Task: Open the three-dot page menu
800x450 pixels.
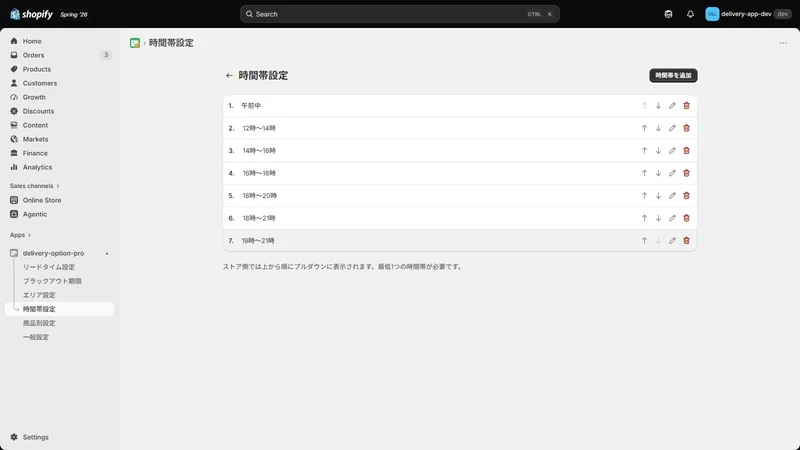Action: 783,43
